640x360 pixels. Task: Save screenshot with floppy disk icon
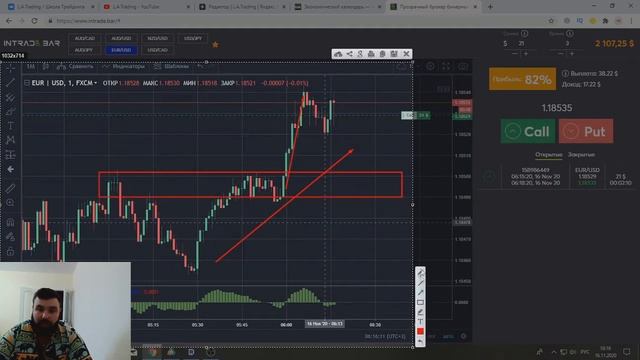394,54
